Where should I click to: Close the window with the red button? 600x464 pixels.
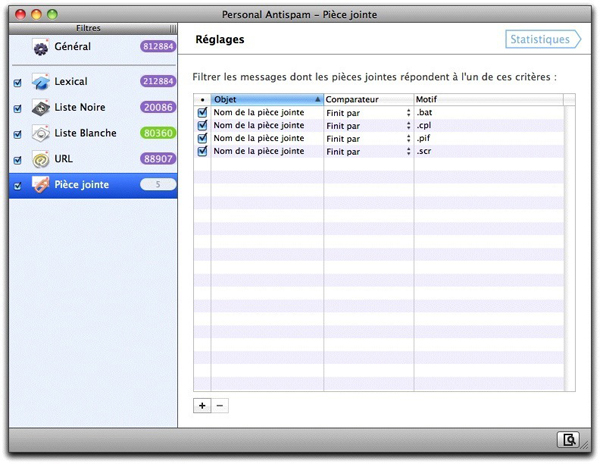click(20, 15)
